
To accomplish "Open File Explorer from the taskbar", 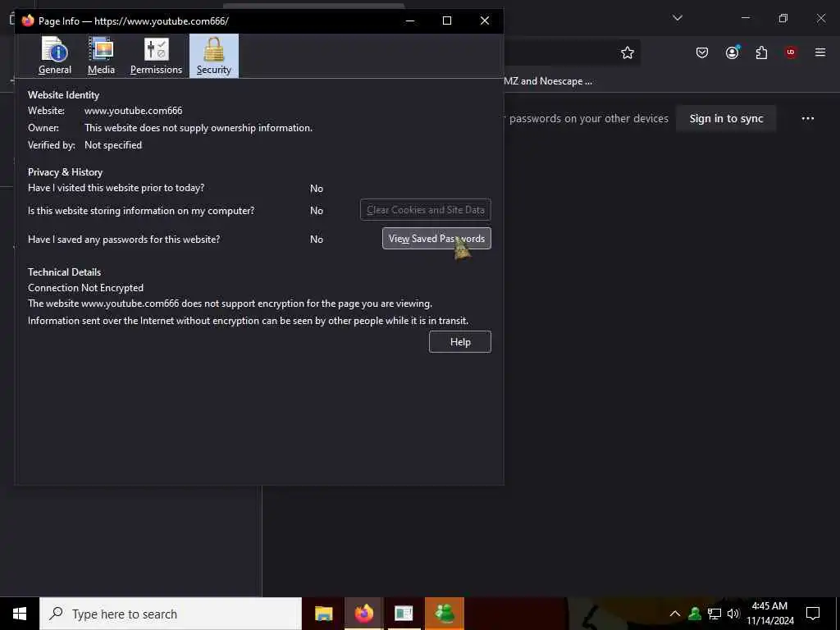I will [x=323, y=614].
